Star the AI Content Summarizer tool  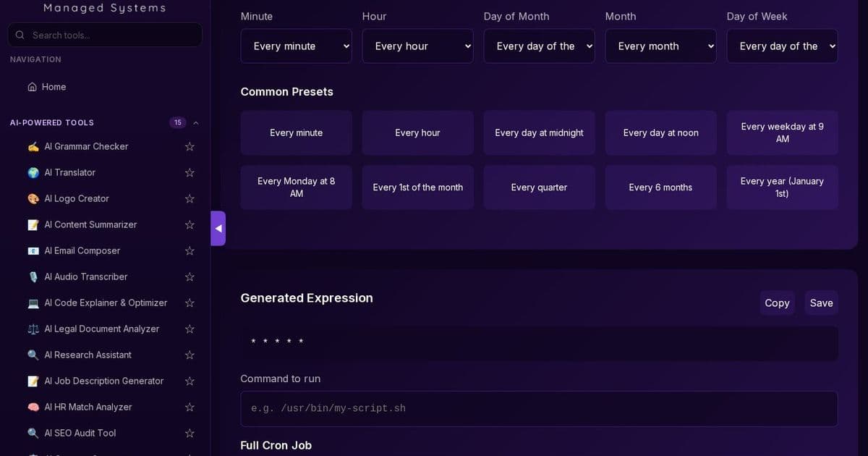(x=189, y=224)
